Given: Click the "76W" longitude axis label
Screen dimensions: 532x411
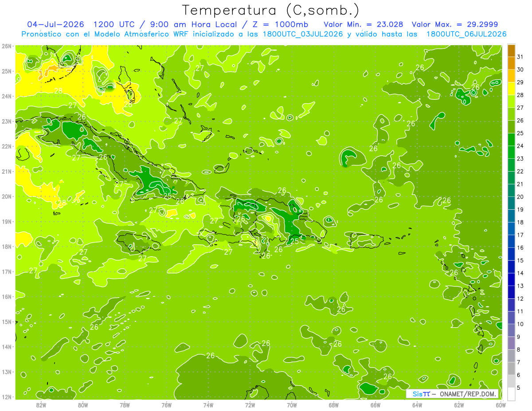Looking at the screenshot, I should [x=166, y=404].
